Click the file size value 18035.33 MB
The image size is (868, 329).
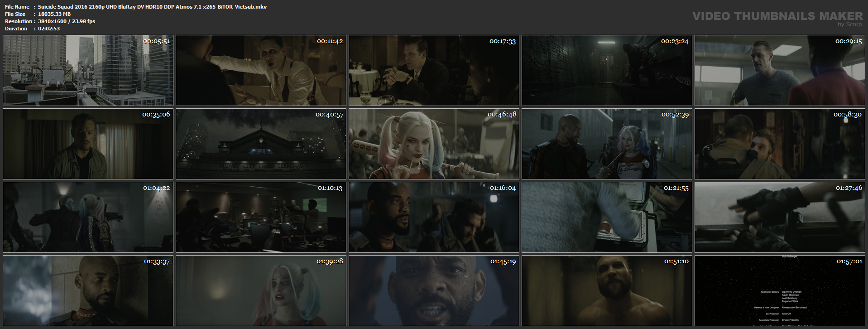(x=54, y=14)
